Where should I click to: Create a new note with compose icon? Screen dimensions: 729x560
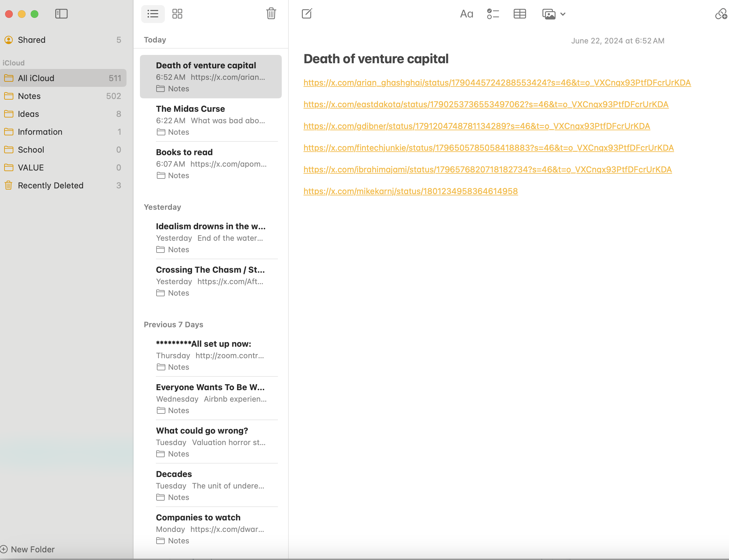pyautogui.click(x=306, y=14)
